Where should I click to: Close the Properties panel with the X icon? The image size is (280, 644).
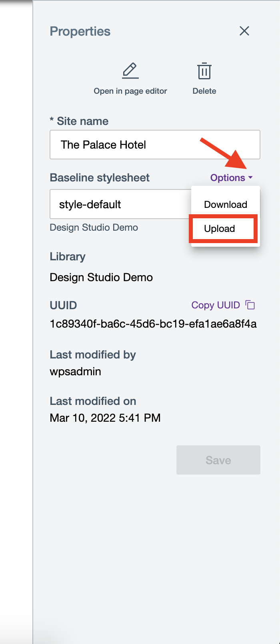click(x=244, y=31)
